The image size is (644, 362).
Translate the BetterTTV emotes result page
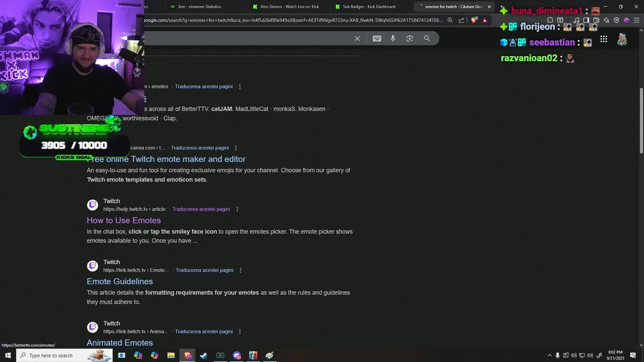[x=204, y=86]
